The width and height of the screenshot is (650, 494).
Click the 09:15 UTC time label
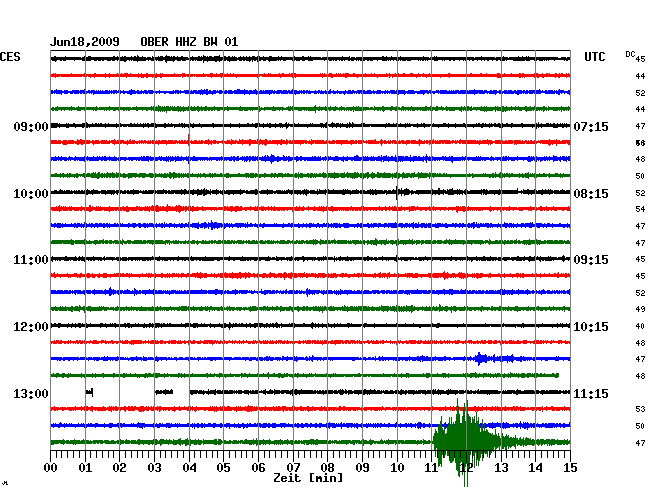click(x=591, y=260)
